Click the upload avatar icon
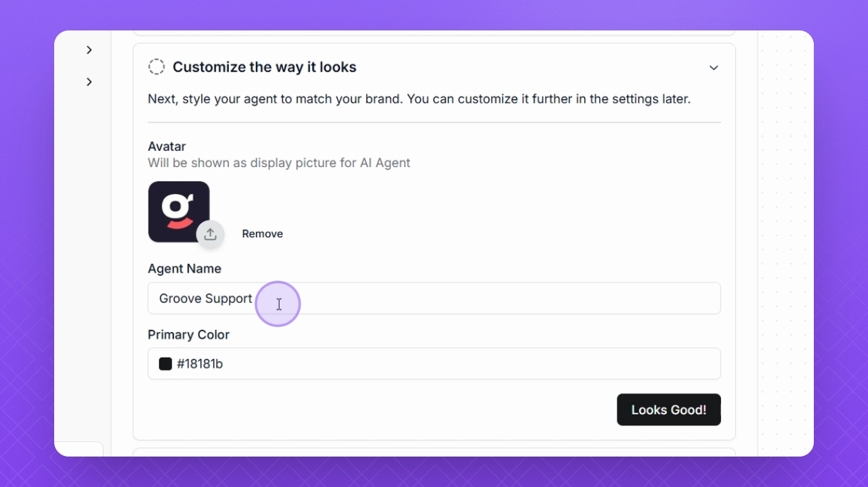 210,234
